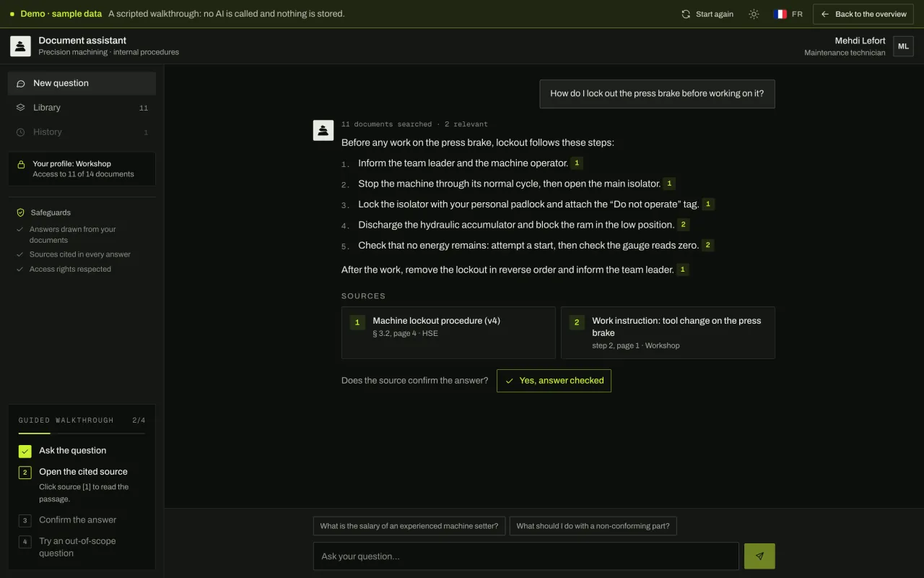Image resolution: width=924 pixels, height=578 pixels.
Task: Click 'Demo · sample data' banner label
Action: pyautogui.click(x=61, y=14)
